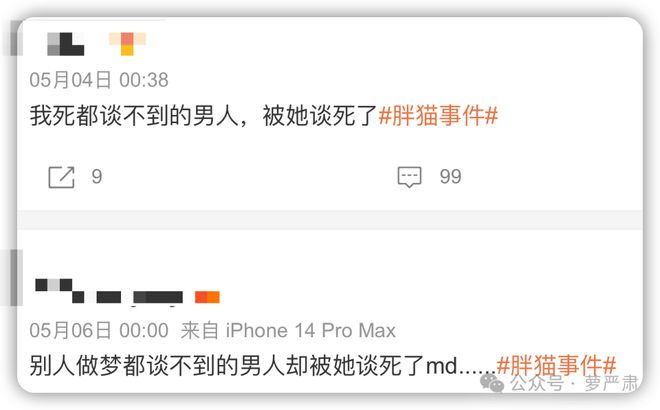
Task: Click the gray divider between the posts
Action: 330,220
